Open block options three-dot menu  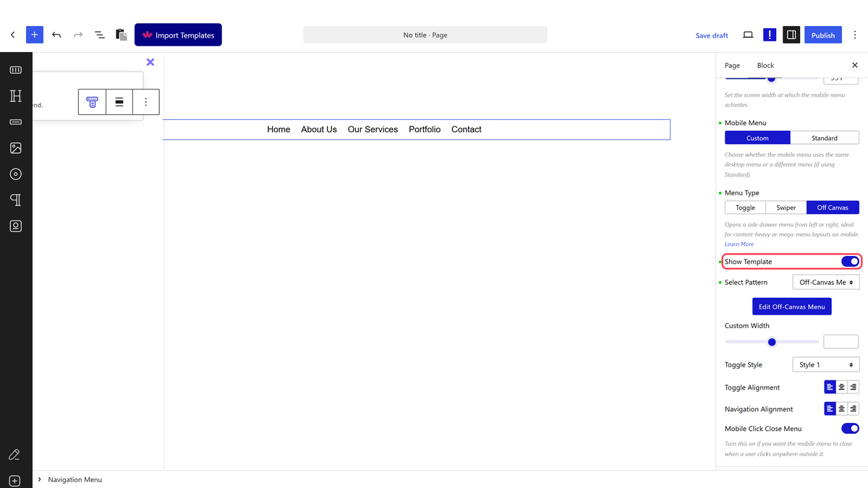[x=146, y=102]
